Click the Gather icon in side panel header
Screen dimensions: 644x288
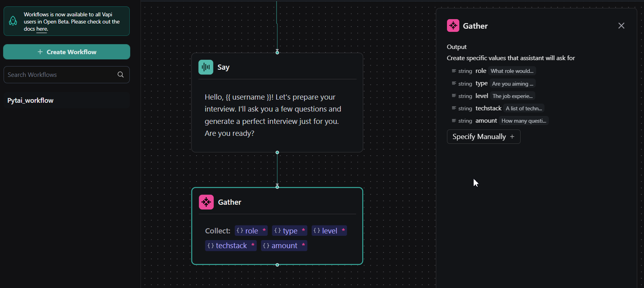pos(453,26)
